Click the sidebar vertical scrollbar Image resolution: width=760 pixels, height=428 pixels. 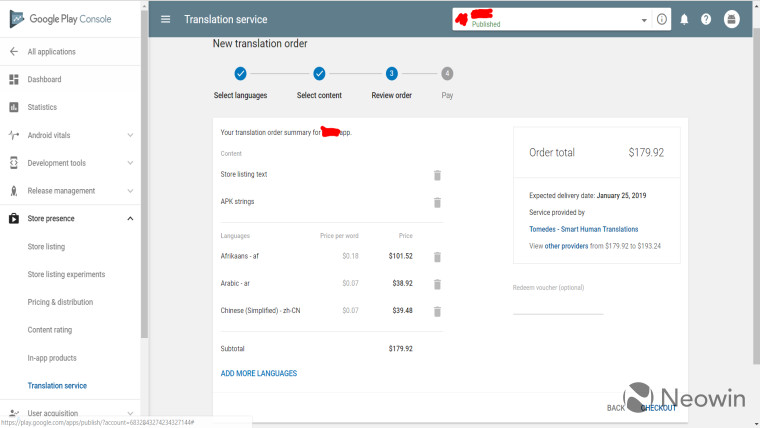(144, 174)
